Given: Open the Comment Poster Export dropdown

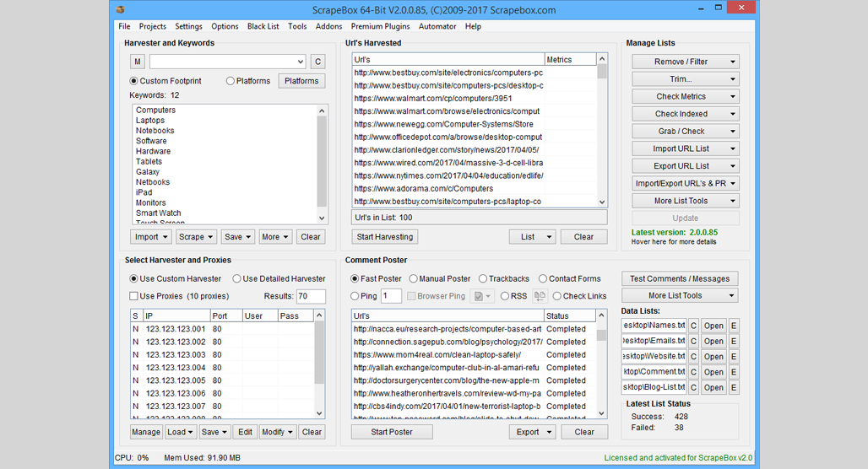Looking at the screenshot, I should click(533, 432).
